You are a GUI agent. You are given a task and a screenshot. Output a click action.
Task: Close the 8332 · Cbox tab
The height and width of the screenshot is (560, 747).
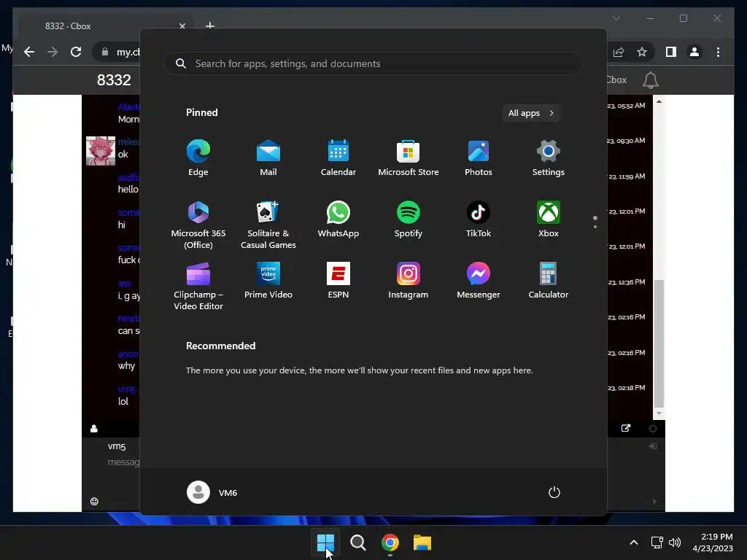(182, 26)
